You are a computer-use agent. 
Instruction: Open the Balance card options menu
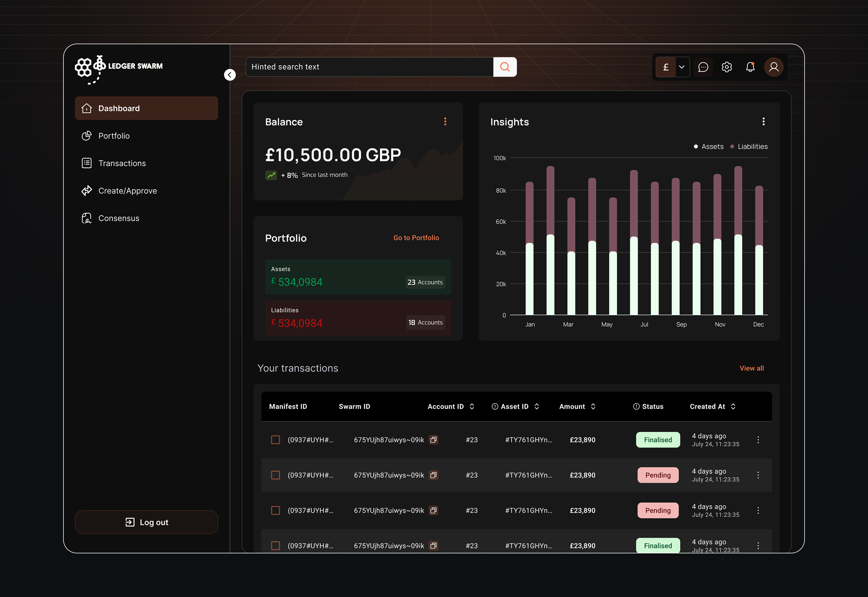click(445, 122)
